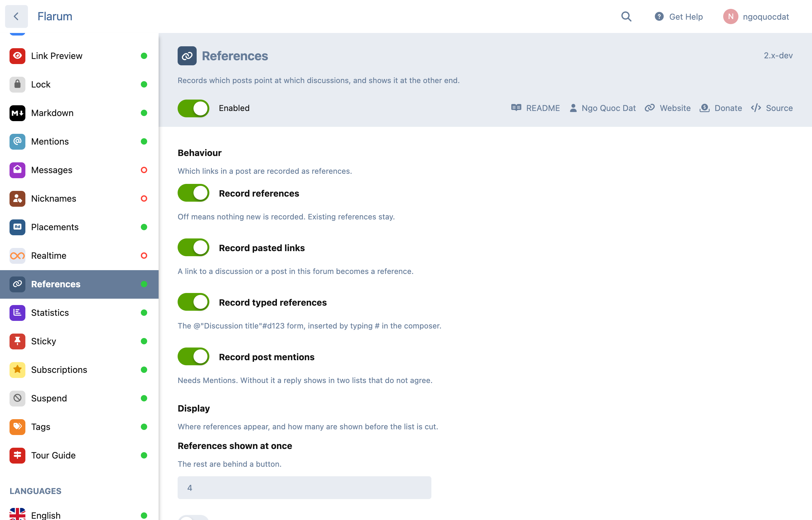Screen dimensions: 812x520
Task: Click the Source code brackets icon
Action: pyautogui.click(x=756, y=108)
